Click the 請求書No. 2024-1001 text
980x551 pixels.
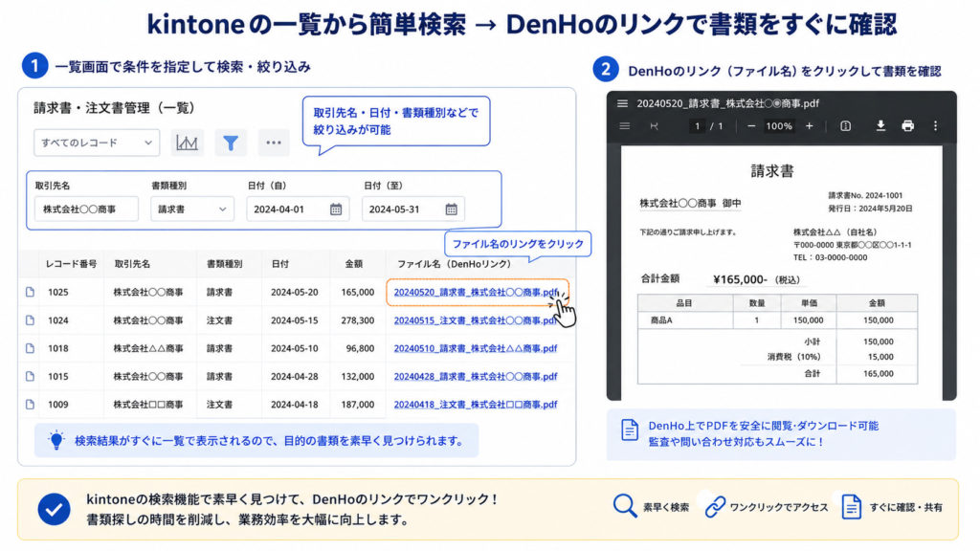865,195
